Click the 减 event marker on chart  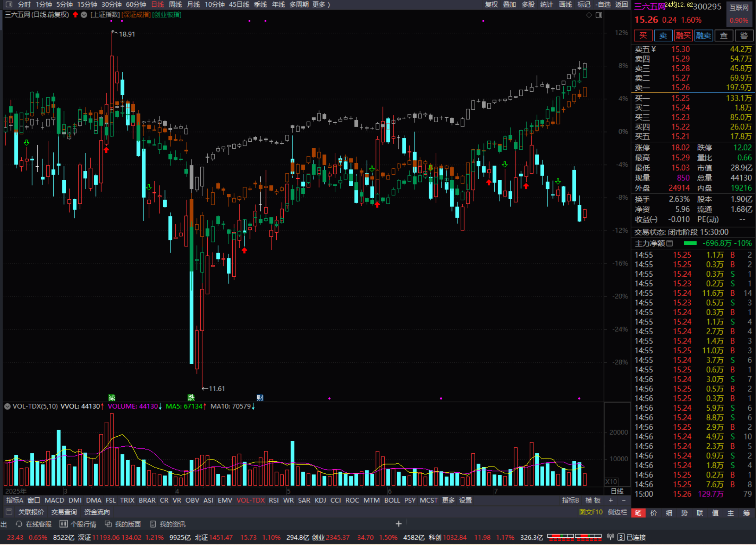[x=112, y=397]
